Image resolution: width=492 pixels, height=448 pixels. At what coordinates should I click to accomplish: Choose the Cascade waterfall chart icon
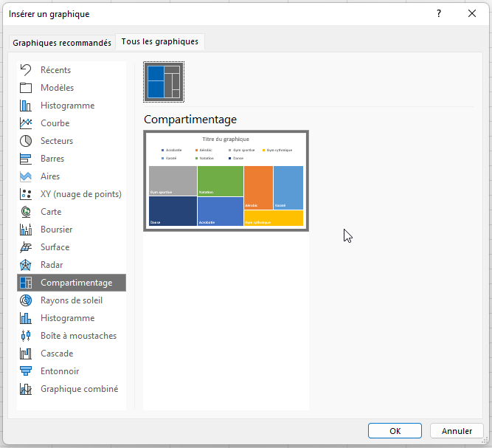[x=26, y=354]
